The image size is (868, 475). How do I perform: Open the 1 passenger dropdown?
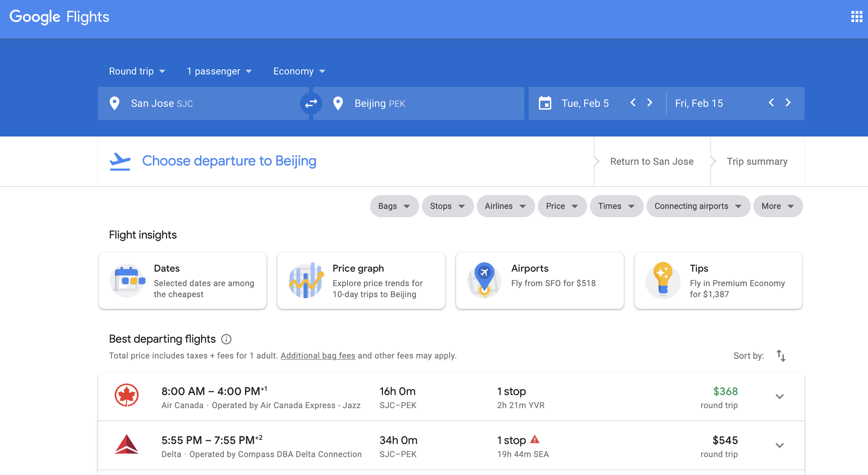(219, 71)
